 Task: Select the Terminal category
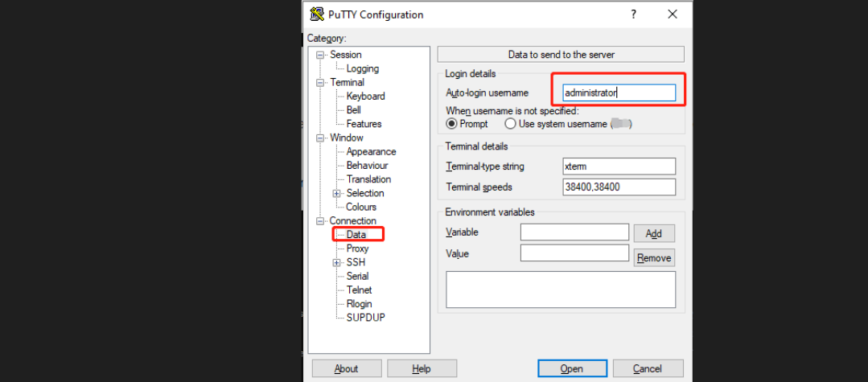click(347, 83)
